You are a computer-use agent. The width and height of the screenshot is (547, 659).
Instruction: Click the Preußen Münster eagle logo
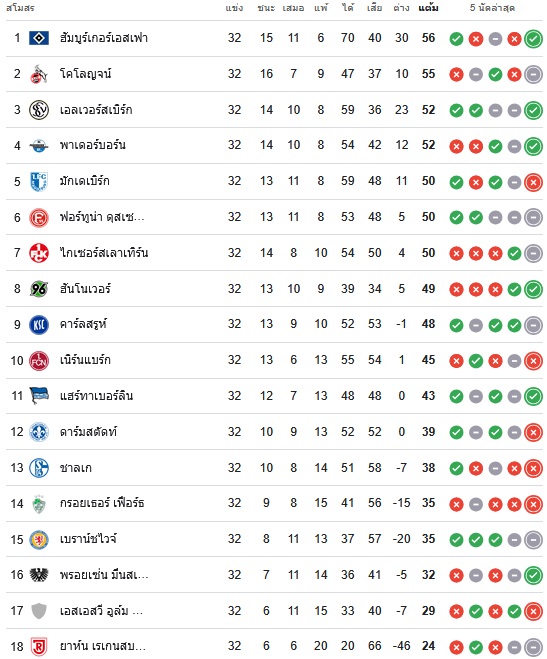39,575
